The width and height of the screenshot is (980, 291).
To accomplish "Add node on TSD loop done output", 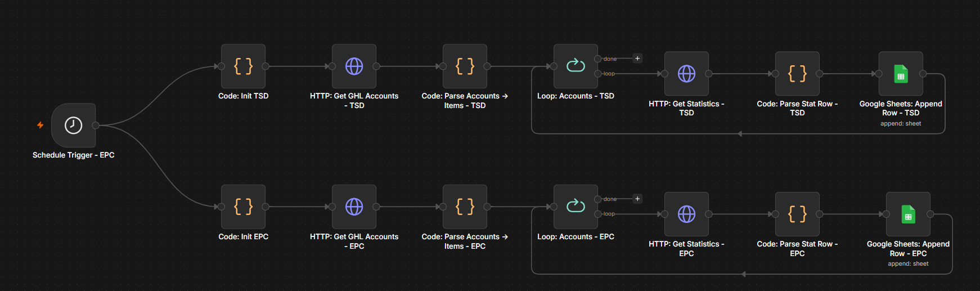I will (x=637, y=59).
